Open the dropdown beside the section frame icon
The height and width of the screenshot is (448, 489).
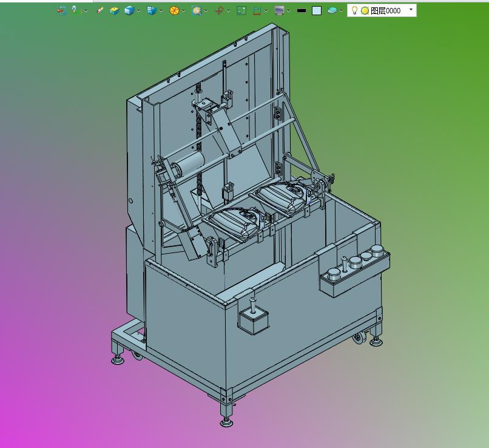pos(266,11)
